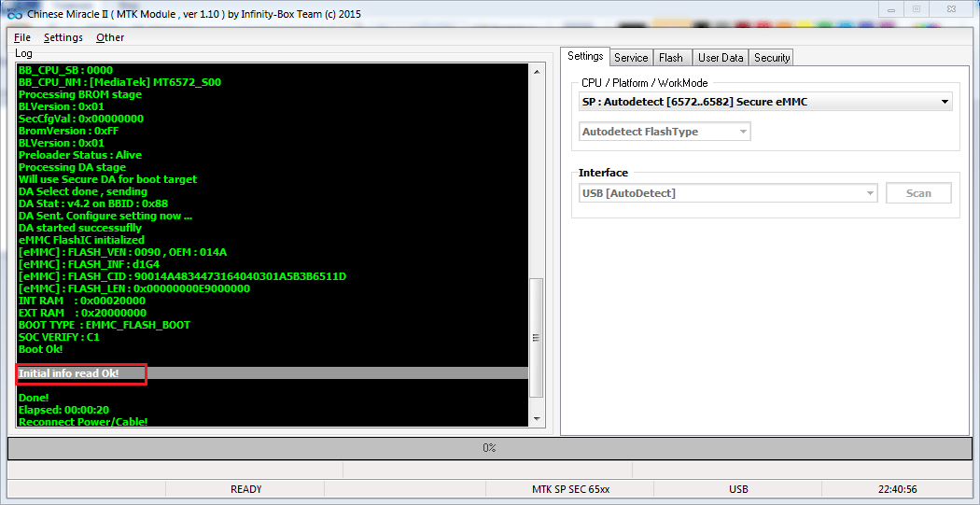Viewport: 980px width, 505px height.
Task: Click the 'DA Stat : v4.2 on BBID' line
Action: point(93,203)
